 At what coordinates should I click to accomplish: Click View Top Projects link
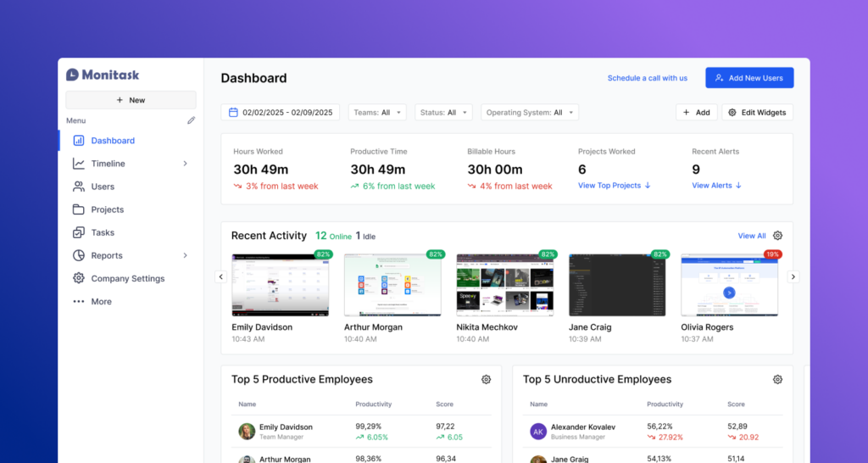[614, 186]
